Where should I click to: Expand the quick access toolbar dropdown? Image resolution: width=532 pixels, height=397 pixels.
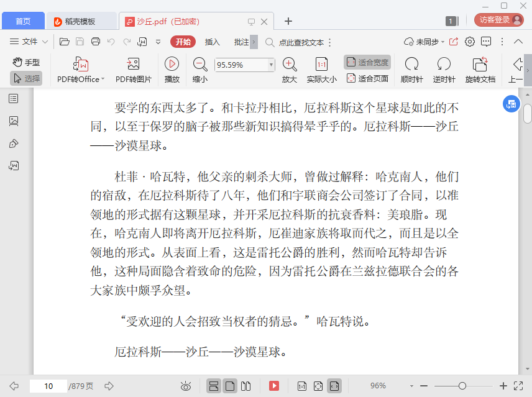point(158,42)
